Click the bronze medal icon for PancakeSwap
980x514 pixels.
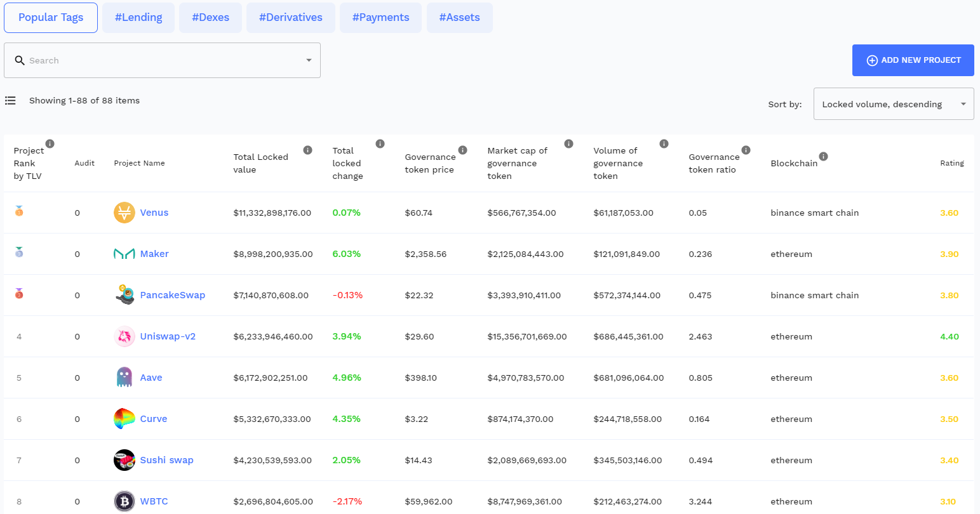[19, 293]
